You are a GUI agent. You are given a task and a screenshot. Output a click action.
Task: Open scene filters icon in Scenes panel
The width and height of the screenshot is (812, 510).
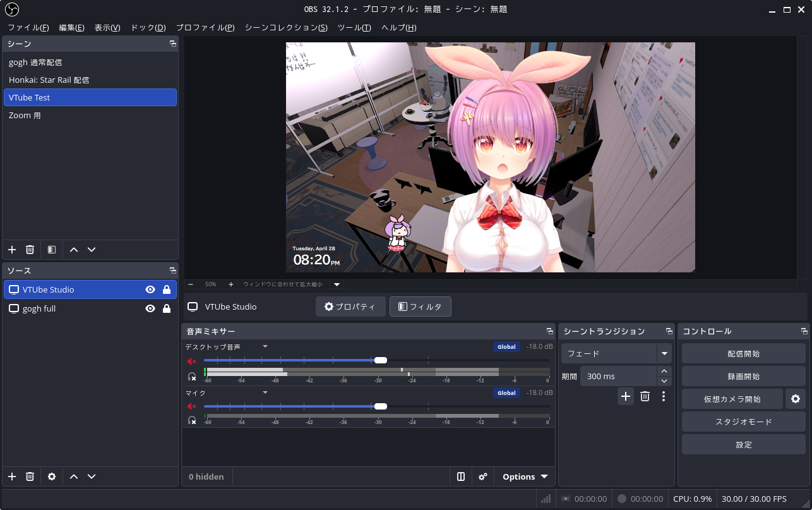click(x=52, y=250)
